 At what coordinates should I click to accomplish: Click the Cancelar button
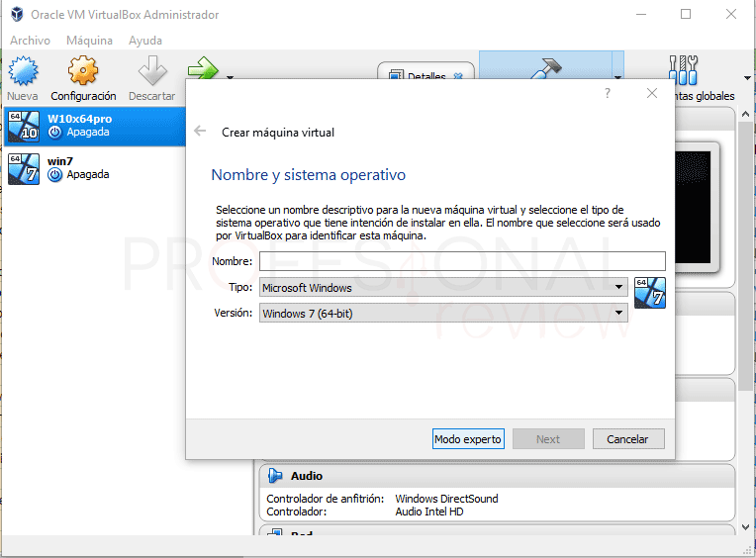coord(628,439)
